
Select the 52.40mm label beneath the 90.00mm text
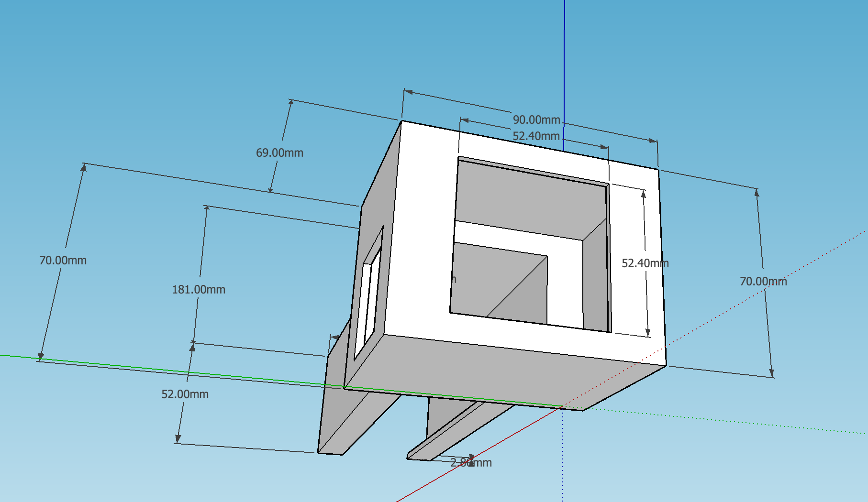click(536, 136)
